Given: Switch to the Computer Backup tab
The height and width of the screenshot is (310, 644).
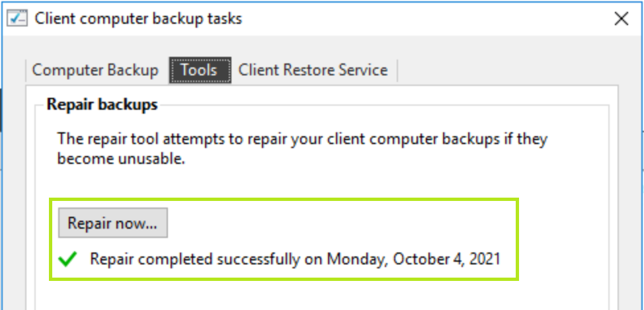Looking at the screenshot, I should (95, 70).
